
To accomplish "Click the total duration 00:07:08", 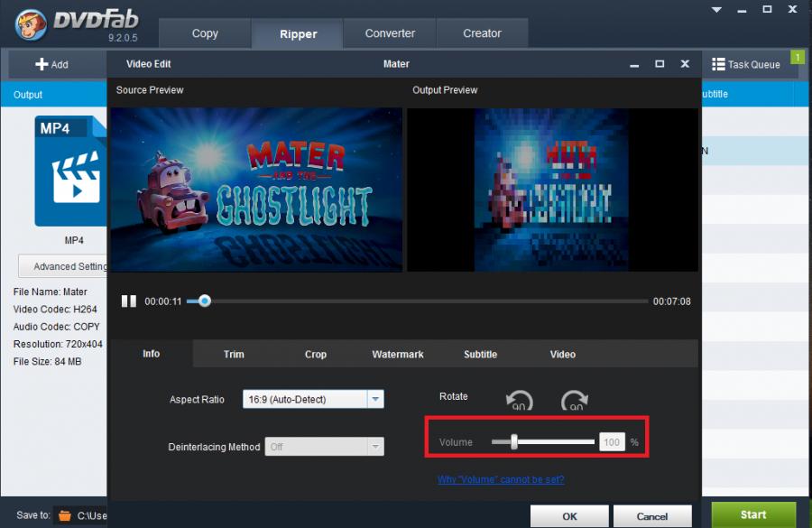I will click(671, 301).
